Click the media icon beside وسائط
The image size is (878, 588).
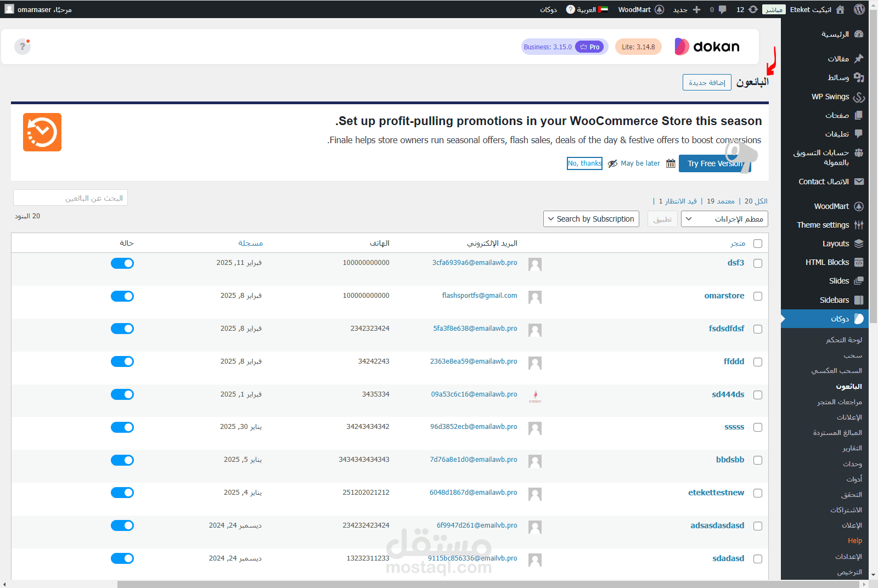tap(859, 77)
